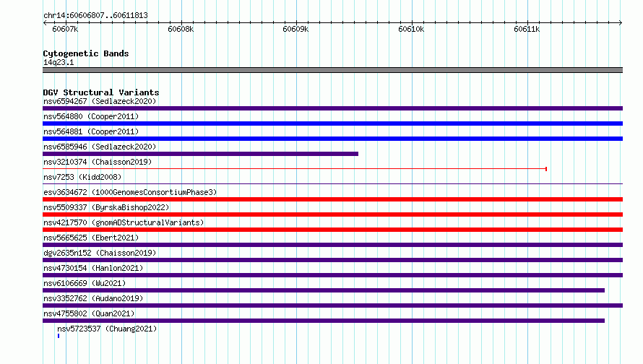Select the short nsv6585946 purple bar
The height and width of the screenshot is (364, 643).
pyautogui.click(x=201, y=154)
